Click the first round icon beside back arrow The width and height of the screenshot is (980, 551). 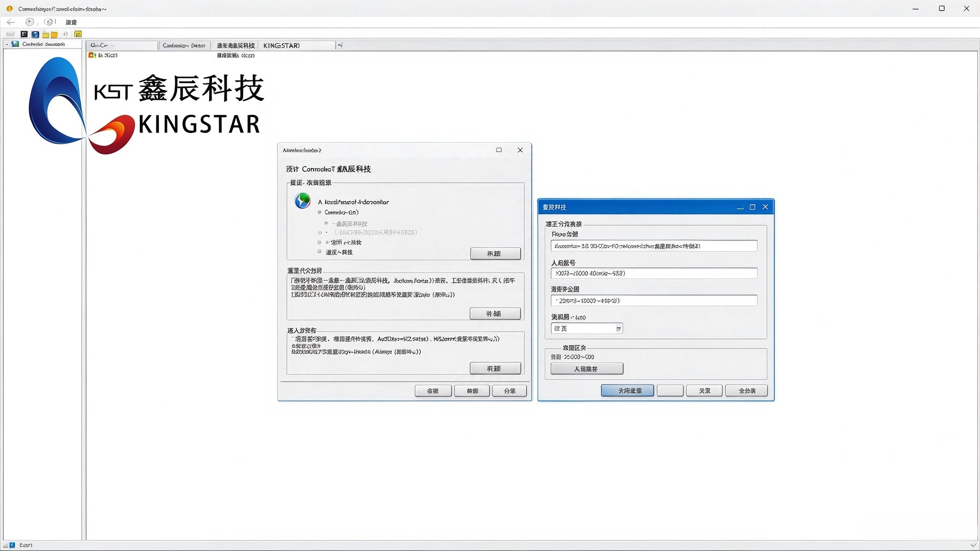[30, 22]
